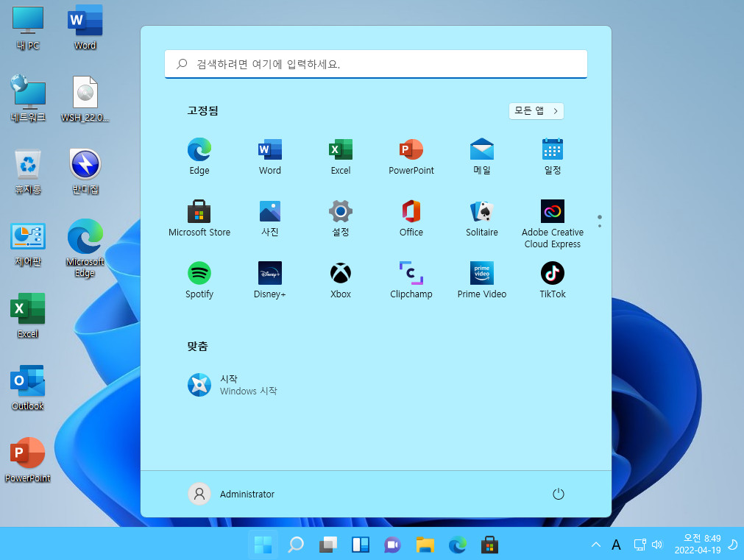Screen dimensions: 744x560
Task: Open the notification moon icon
Action: coord(733,545)
